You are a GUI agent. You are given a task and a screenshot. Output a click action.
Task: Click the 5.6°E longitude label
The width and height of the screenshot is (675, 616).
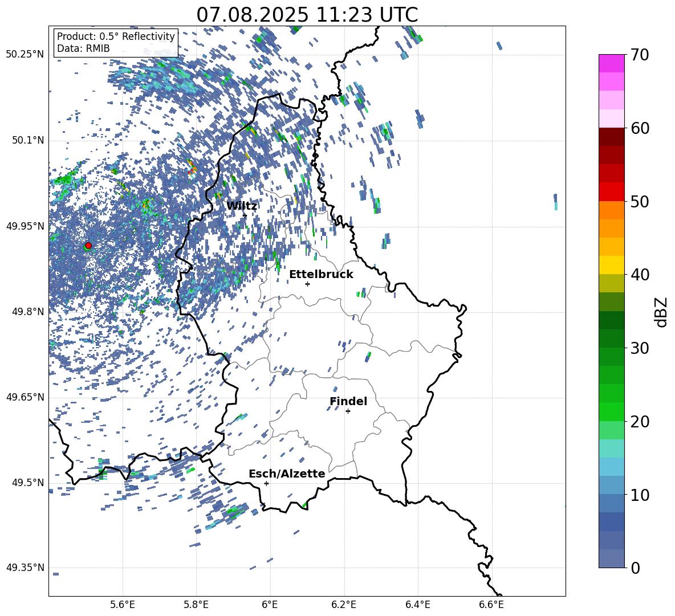[x=123, y=605]
